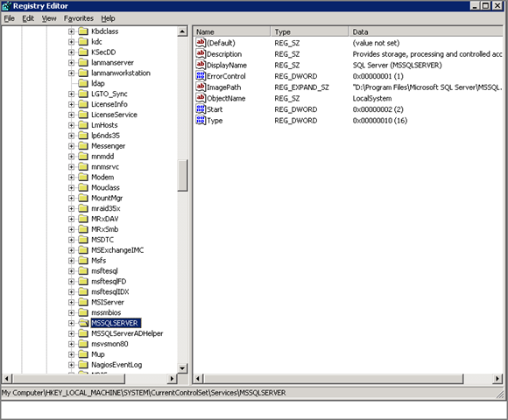Image resolution: width=508 pixels, height=420 pixels.
Task: Select the MSExchangeIMC key
Action: pyautogui.click(x=117, y=250)
